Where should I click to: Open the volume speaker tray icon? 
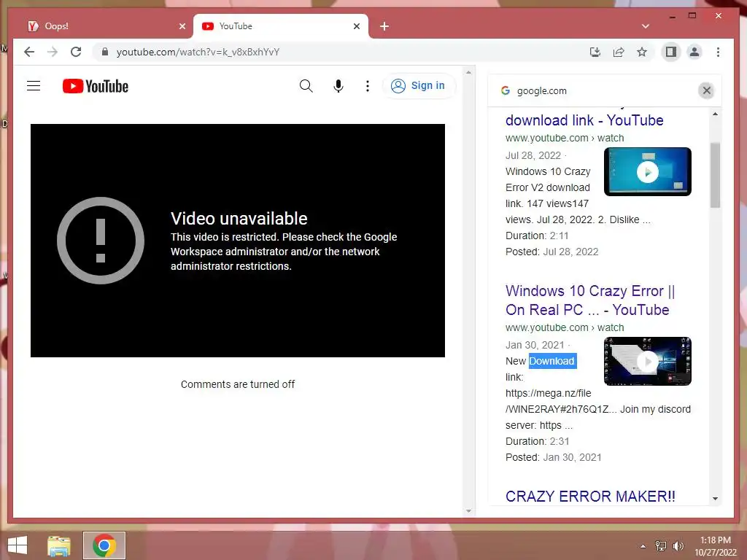[x=678, y=546]
